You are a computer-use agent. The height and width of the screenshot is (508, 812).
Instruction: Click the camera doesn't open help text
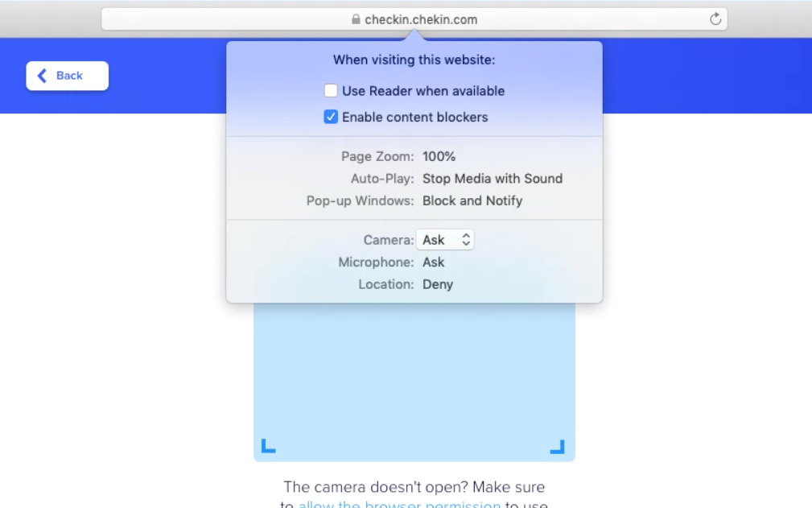(414, 487)
